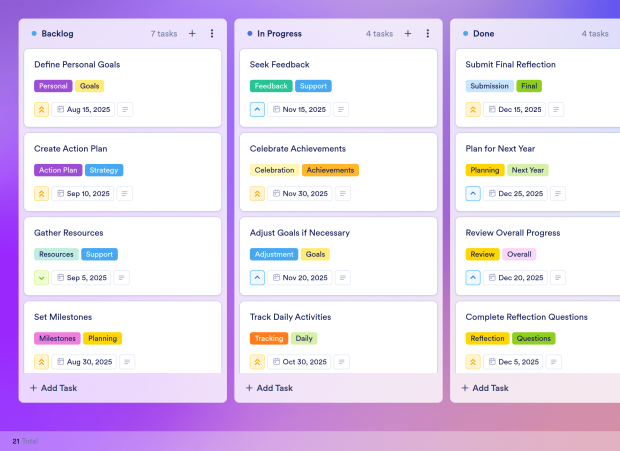Open the Celebrate Achievements card title

click(x=298, y=149)
